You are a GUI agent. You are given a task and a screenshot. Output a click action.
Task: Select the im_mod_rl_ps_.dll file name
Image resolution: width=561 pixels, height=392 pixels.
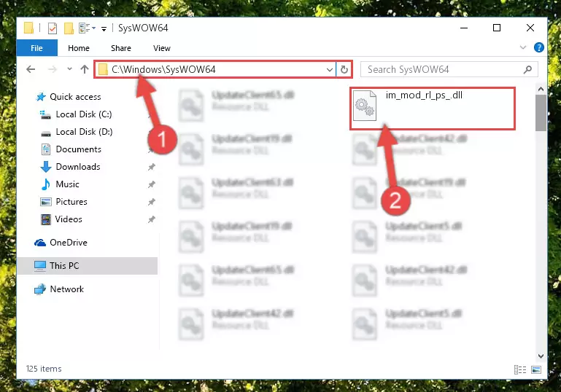(x=424, y=95)
